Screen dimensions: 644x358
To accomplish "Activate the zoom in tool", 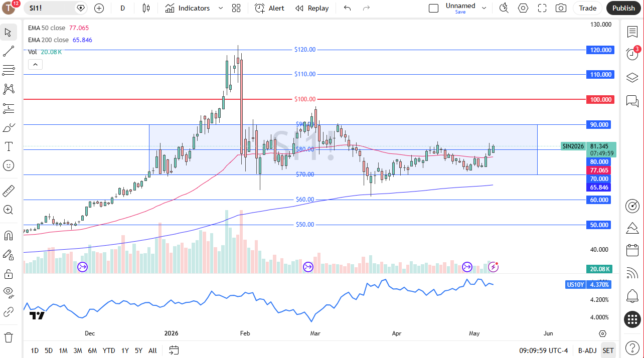I will click(x=8, y=210).
